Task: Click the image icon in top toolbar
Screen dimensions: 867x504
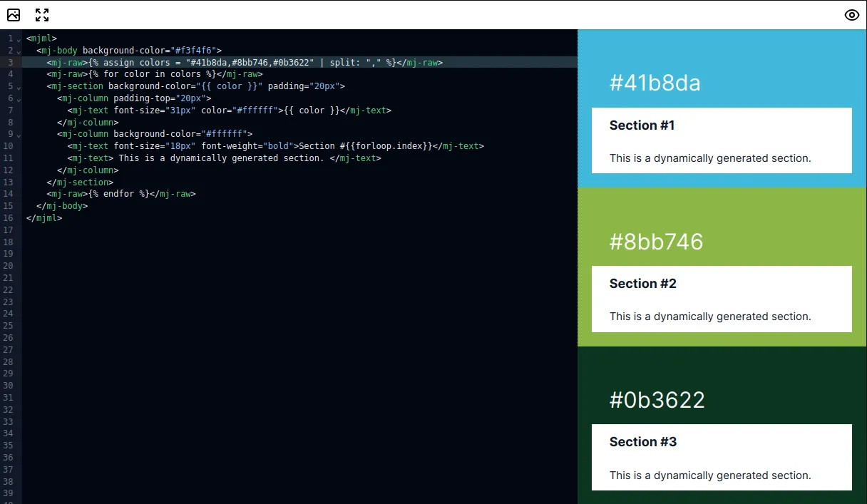Action: [x=14, y=15]
